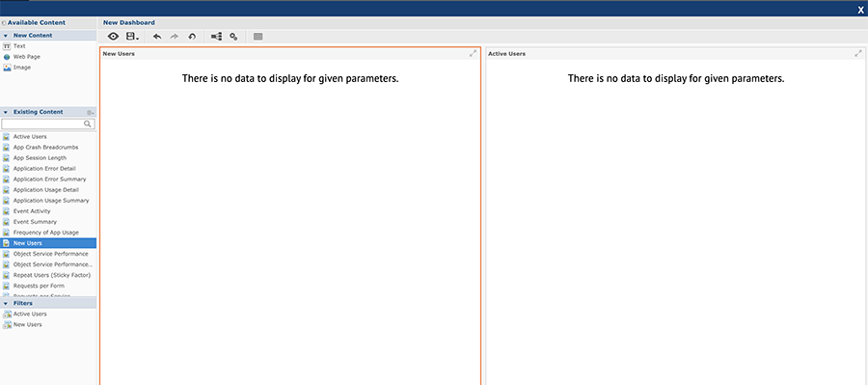Open the Save dropdown in the toolbar
This screenshot has height=385, width=868.
132,37
